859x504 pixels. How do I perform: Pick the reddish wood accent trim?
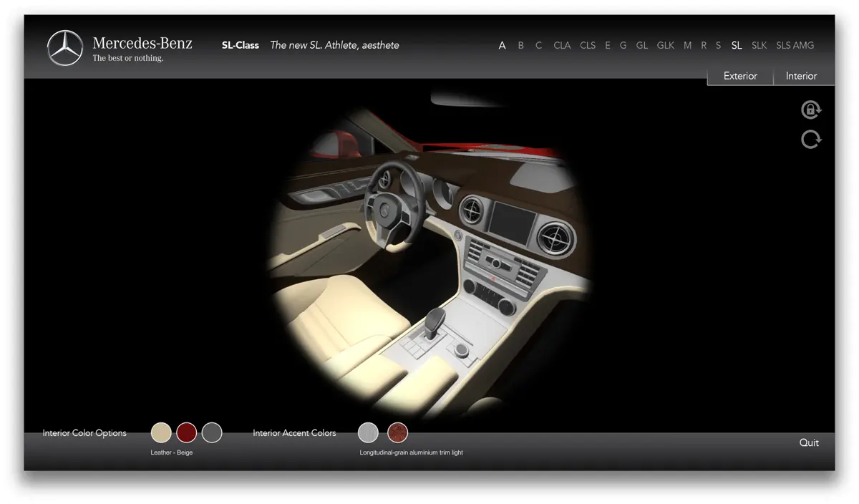coord(397,432)
